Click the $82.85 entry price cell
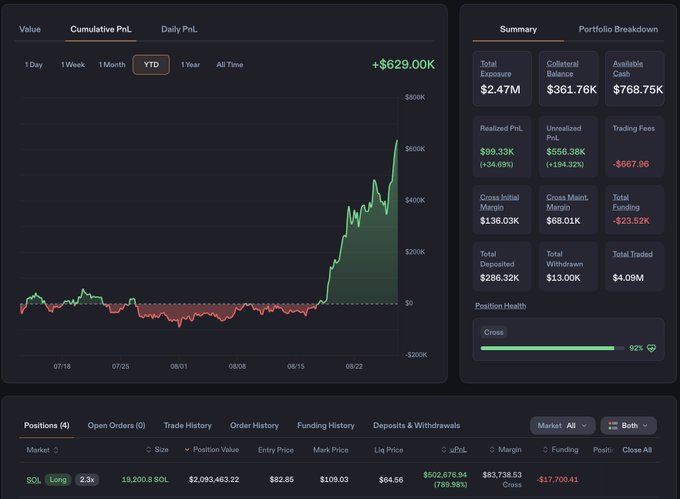 (x=281, y=479)
